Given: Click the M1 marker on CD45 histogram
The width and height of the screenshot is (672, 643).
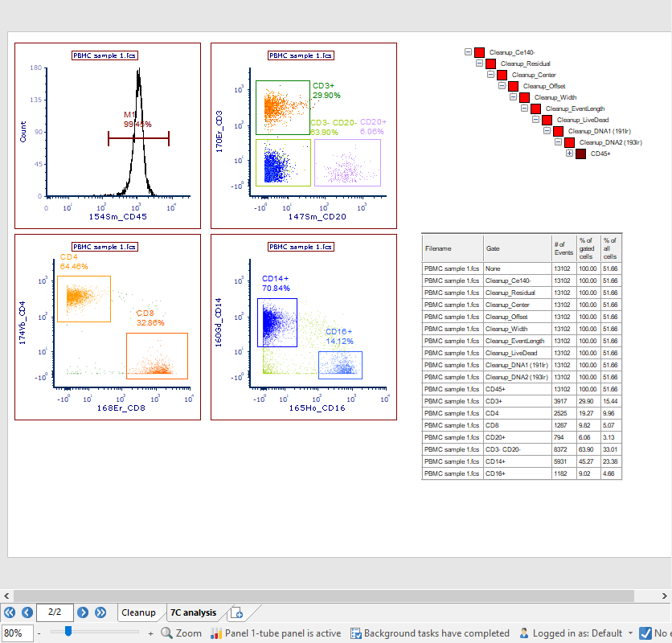Looking at the screenshot, I should [x=138, y=138].
